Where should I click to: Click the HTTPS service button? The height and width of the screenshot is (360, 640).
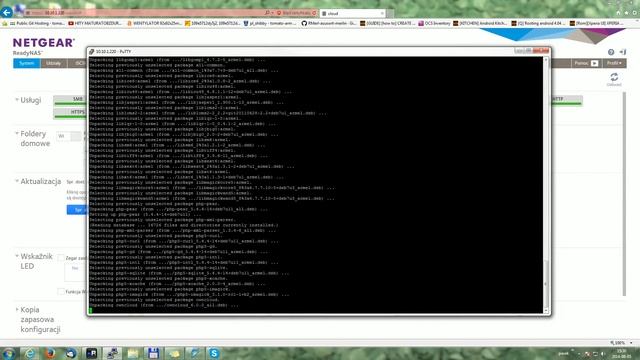point(70,113)
